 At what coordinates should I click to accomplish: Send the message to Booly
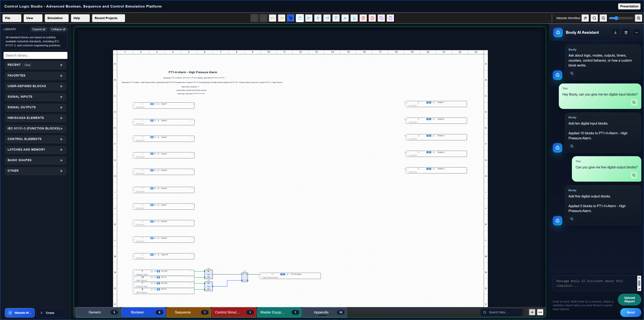point(631,312)
